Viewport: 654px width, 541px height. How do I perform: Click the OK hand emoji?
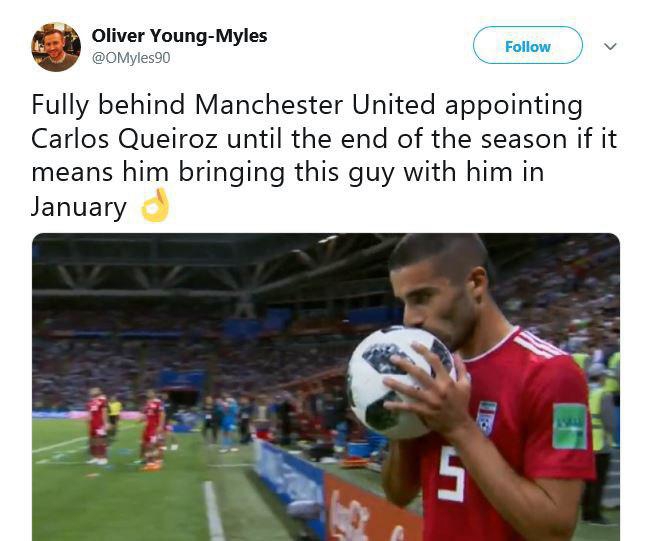click(x=155, y=206)
